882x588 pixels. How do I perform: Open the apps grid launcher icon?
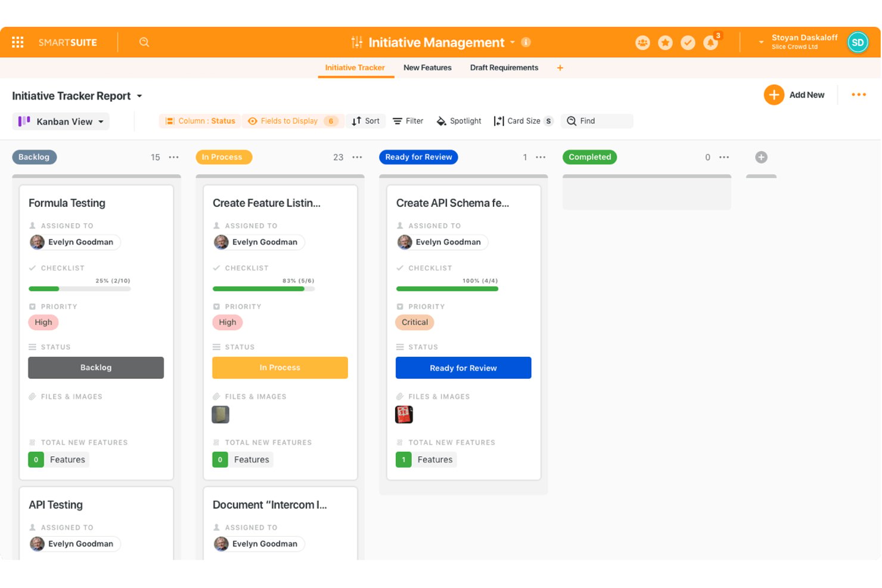point(18,42)
